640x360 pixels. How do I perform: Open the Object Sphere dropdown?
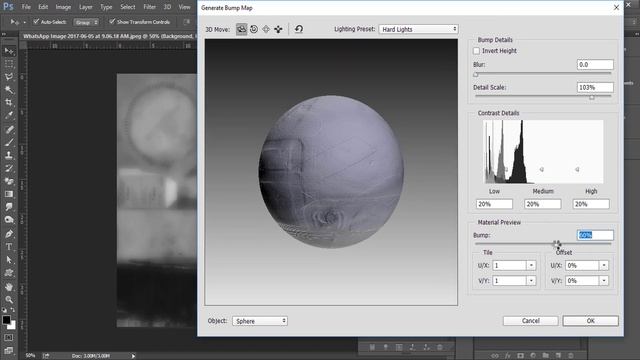pos(260,321)
